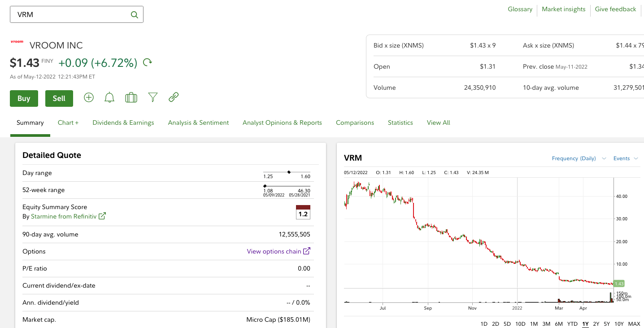The height and width of the screenshot is (328, 644).
Task: Select the View All tab
Action: [x=438, y=122]
